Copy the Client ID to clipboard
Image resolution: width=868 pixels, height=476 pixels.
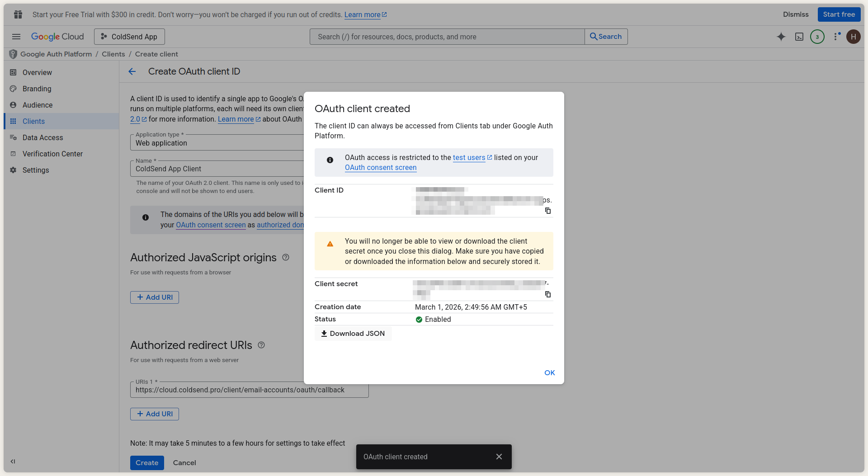pyautogui.click(x=548, y=211)
